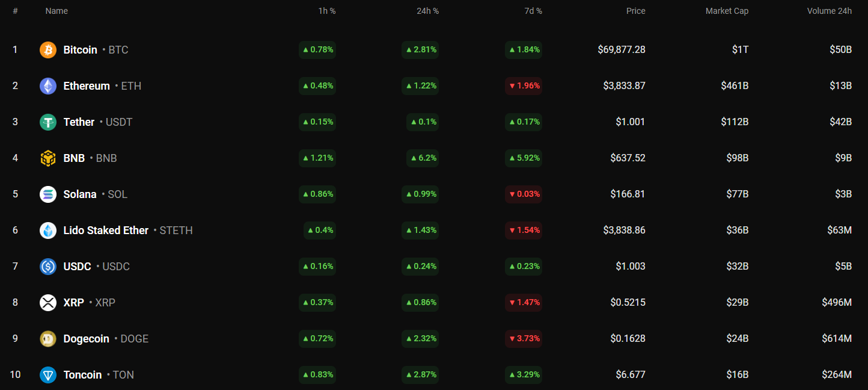The width and height of the screenshot is (868, 390).
Task: Click the Tether logo icon
Action: [48, 122]
